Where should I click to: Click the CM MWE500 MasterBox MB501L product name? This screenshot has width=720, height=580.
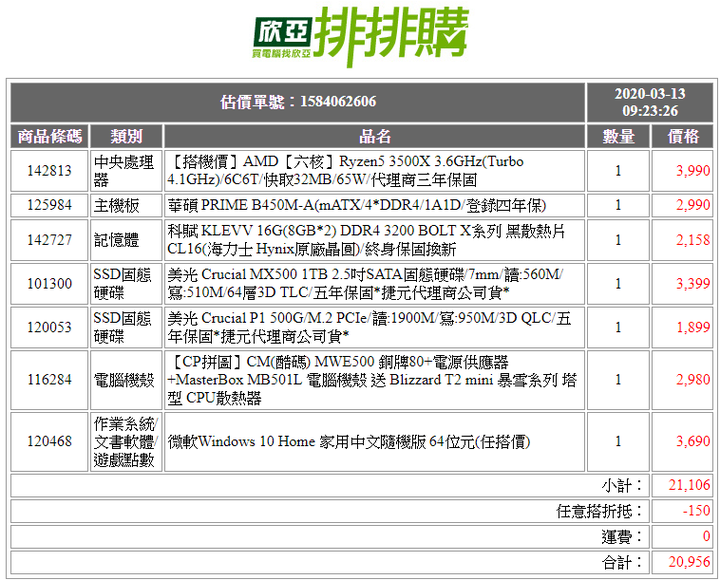pyautogui.click(x=372, y=380)
